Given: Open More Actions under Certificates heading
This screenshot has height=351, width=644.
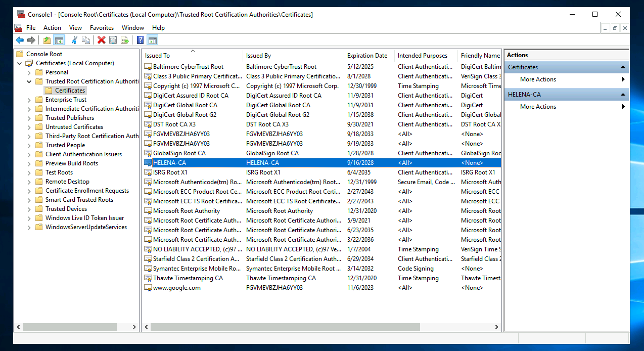Looking at the screenshot, I should (x=538, y=79).
